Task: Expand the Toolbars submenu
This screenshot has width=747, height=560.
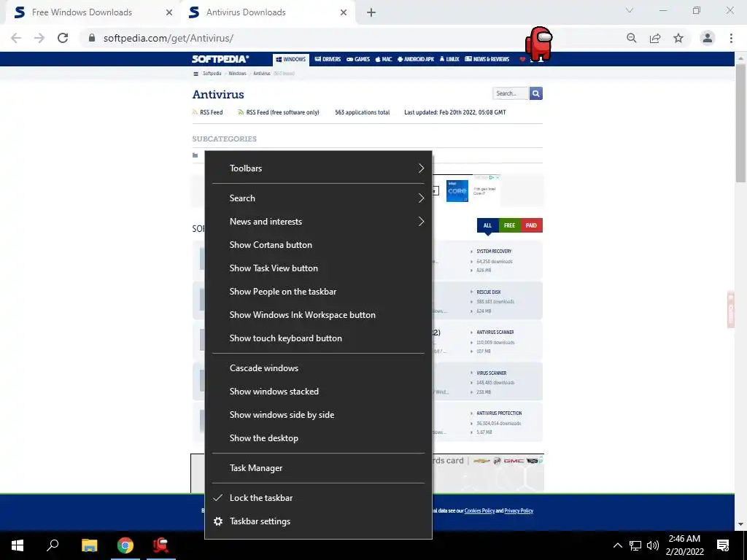Action: click(x=318, y=168)
